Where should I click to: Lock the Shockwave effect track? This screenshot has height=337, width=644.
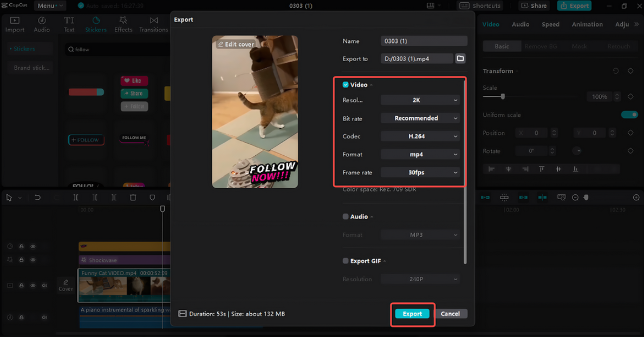click(x=21, y=260)
